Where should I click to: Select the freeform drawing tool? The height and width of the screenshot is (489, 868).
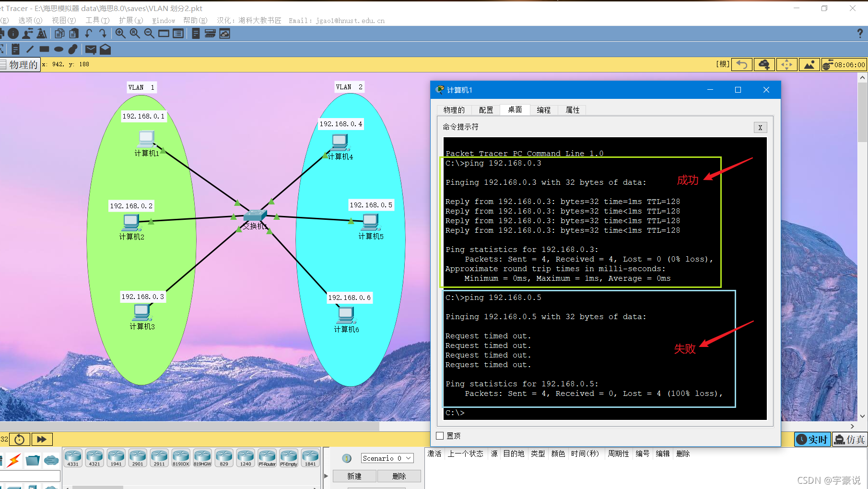pos(73,49)
